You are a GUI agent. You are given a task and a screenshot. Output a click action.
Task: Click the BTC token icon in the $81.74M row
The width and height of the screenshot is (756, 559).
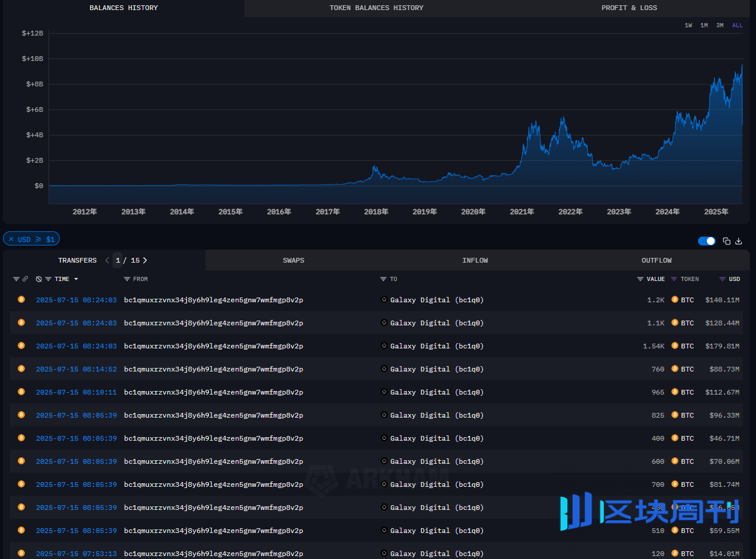(x=675, y=484)
